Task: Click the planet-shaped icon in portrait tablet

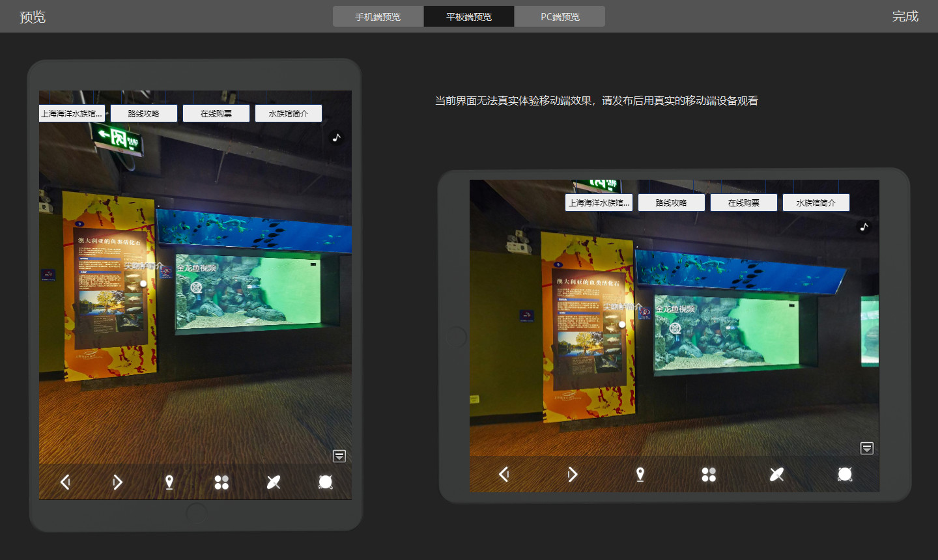Action: click(x=274, y=482)
